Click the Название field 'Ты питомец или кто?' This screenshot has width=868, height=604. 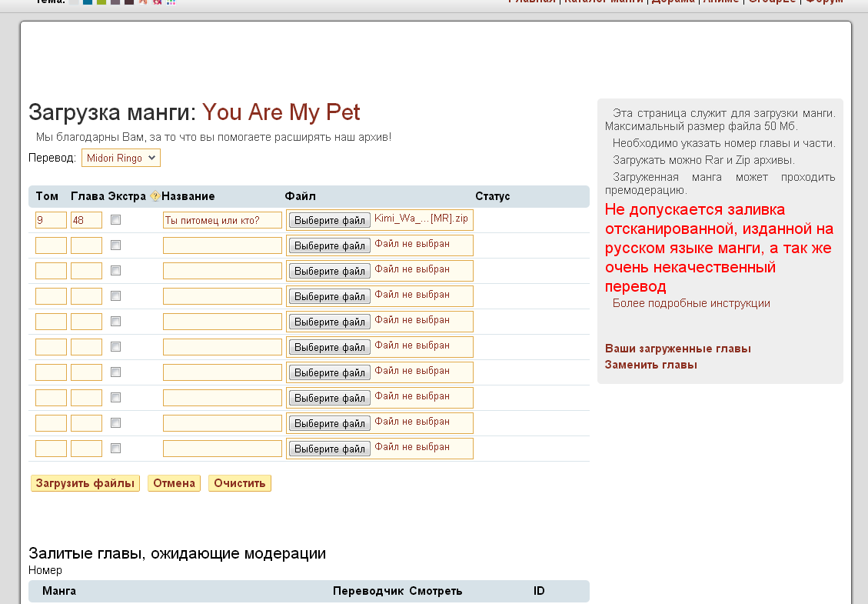click(222, 220)
